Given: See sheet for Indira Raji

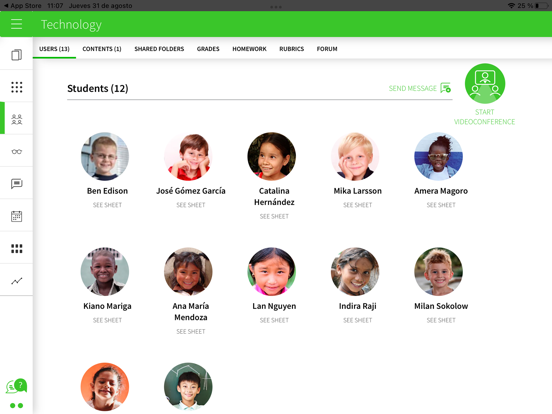Looking at the screenshot, I should pos(358,320).
